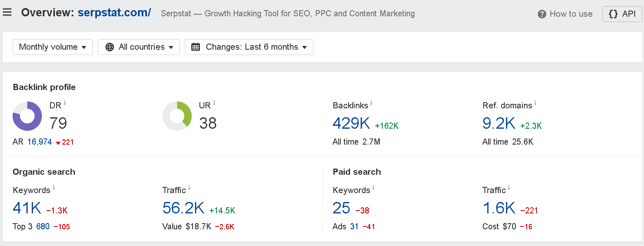The image size is (644, 246).
Task: Click the globe icon in countries filter
Action: click(110, 47)
